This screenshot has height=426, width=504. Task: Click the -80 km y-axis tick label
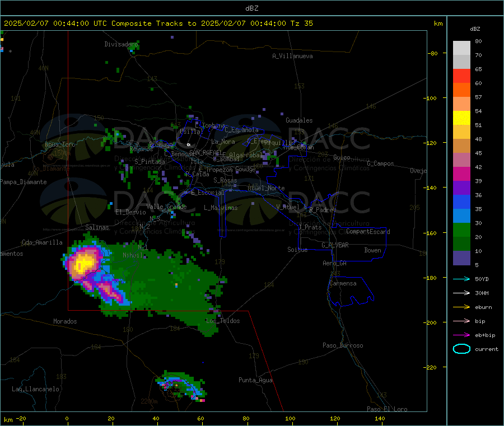point(433,53)
